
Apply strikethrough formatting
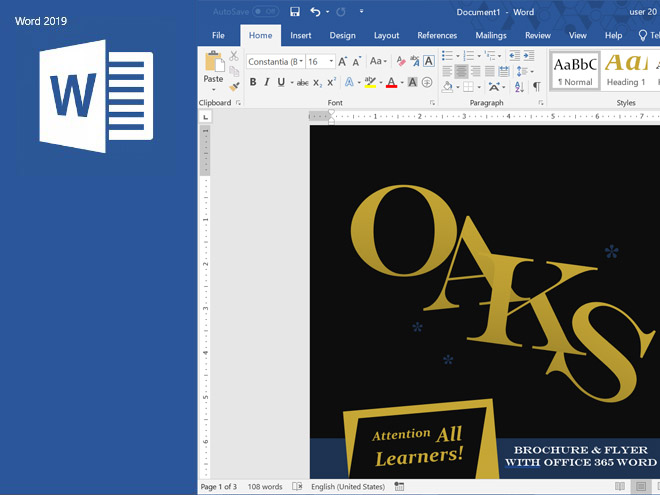[x=302, y=82]
